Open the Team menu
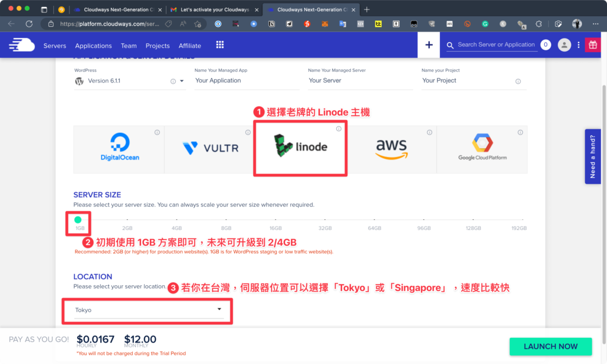 pyautogui.click(x=129, y=46)
